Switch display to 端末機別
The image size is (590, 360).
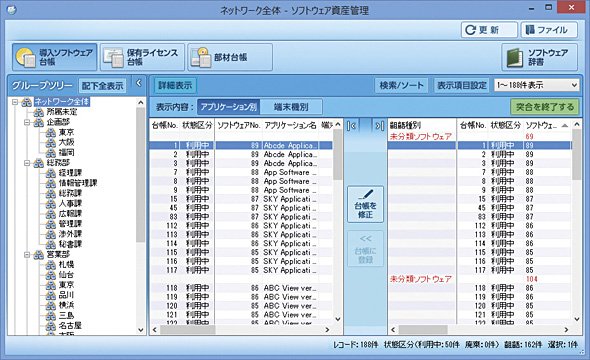291,107
